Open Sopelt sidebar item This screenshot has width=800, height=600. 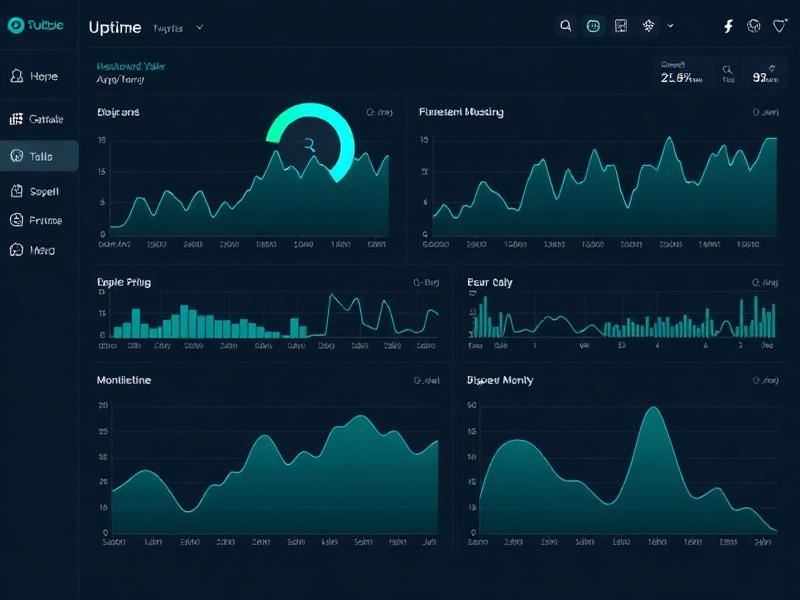click(35, 191)
